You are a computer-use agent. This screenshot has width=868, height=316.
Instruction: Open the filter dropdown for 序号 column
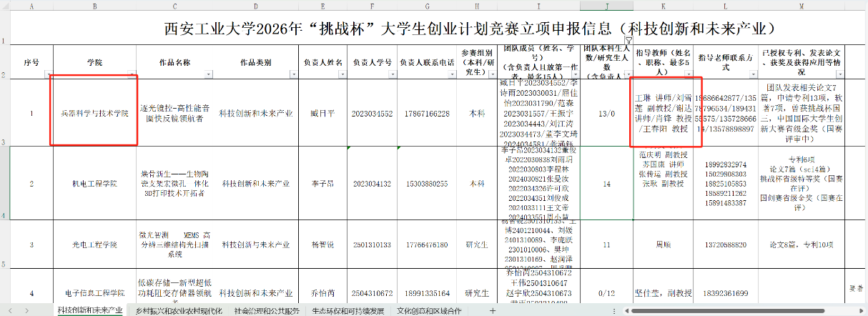[48, 74]
